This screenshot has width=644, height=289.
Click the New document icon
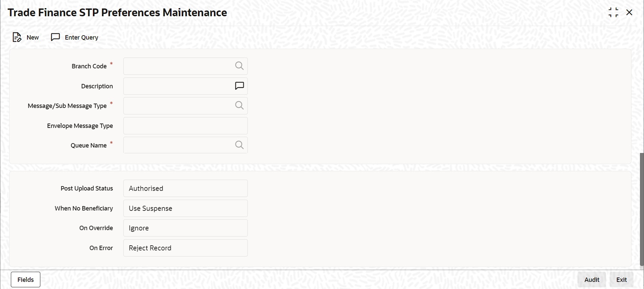click(x=17, y=37)
